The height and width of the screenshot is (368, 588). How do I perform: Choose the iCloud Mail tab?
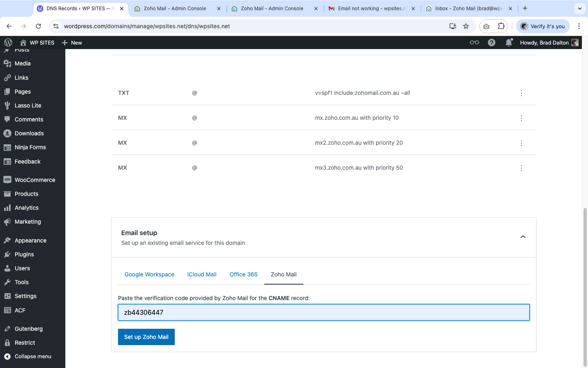[x=202, y=274]
